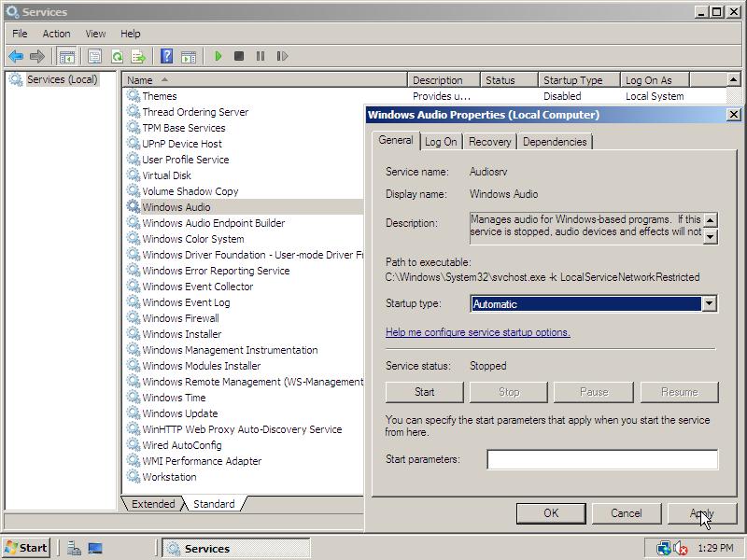Sort services by the Name column header

coord(265,80)
